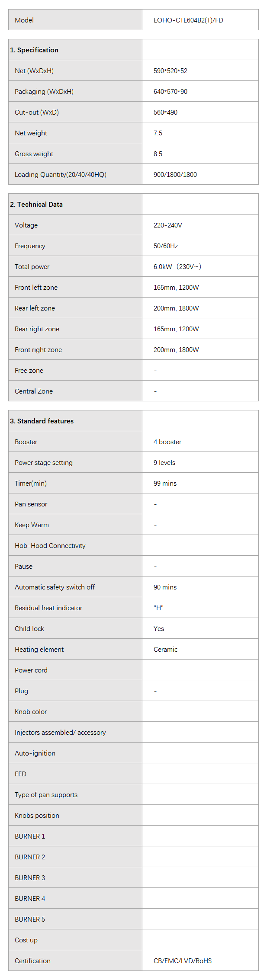Click the '3. Standard features' header
This screenshot has height=980, width=267.
(x=42, y=421)
